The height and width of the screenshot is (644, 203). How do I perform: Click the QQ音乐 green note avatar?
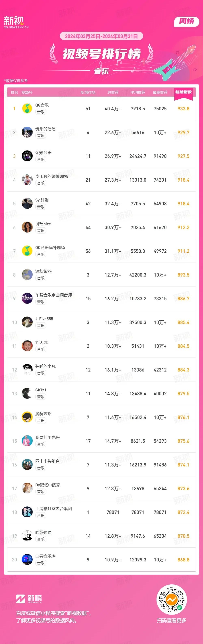[x=27, y=109]
